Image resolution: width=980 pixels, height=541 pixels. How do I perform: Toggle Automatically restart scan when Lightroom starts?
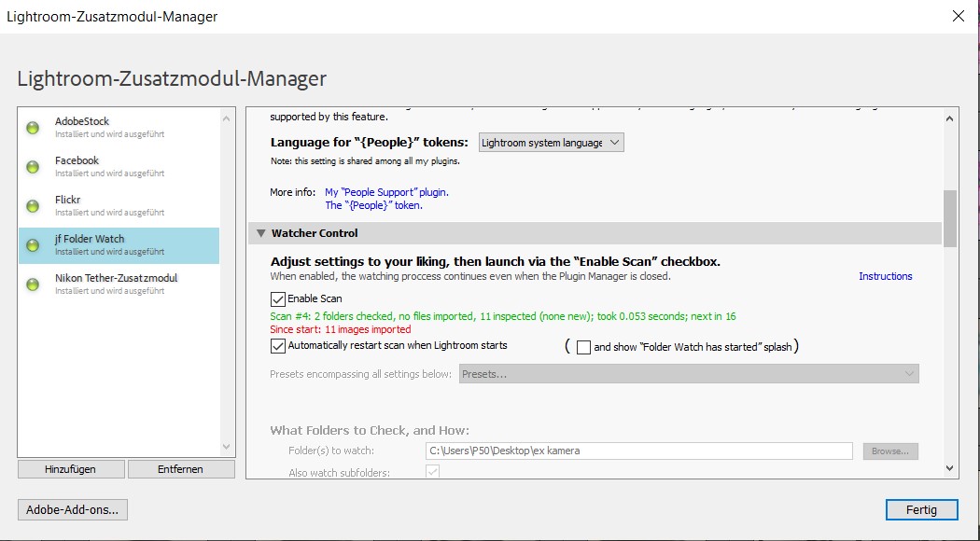277,346
